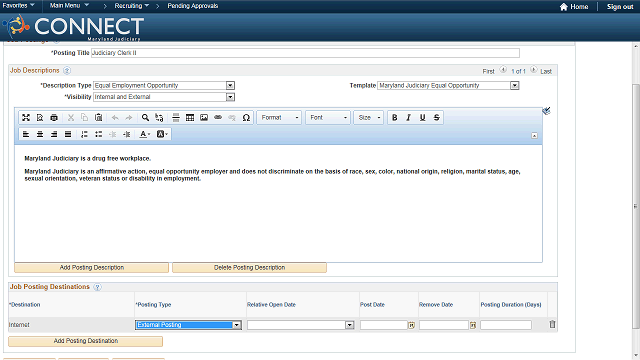Open Job Descriptions help icon
This screenshot has height=360, width=640.
[x=67, y=71]
